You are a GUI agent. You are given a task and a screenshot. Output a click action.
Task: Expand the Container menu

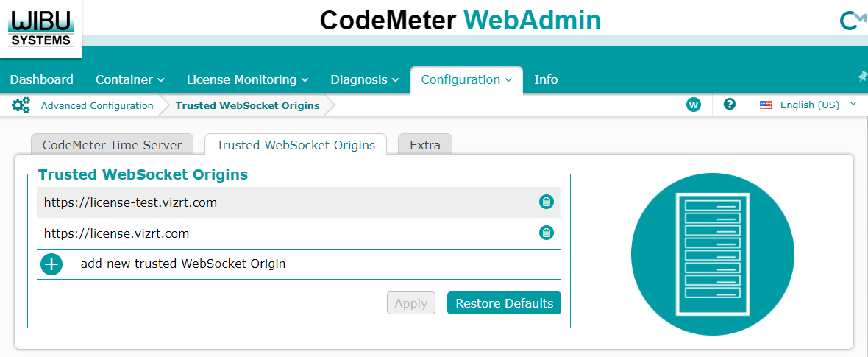130,79
